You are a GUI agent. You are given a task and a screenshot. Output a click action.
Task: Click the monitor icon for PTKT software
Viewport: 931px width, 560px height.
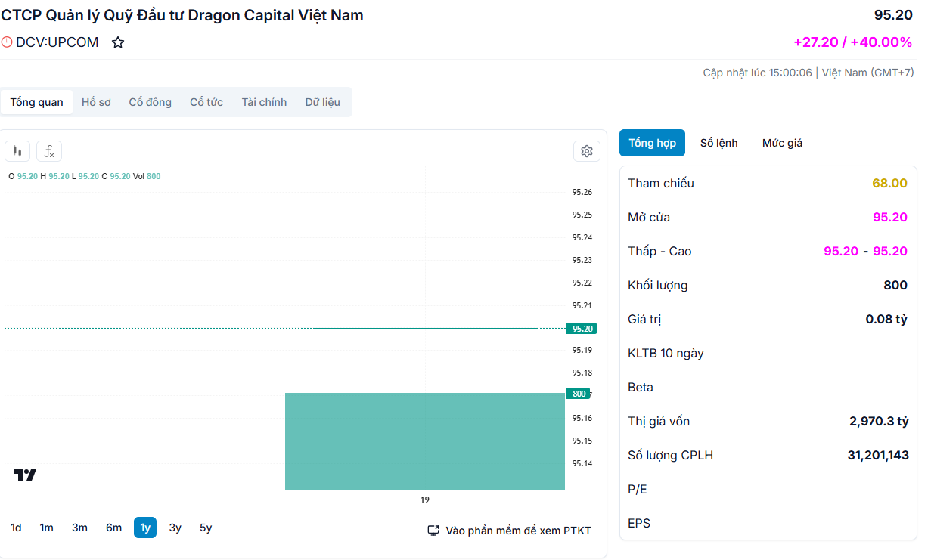(x=433, y=531)
